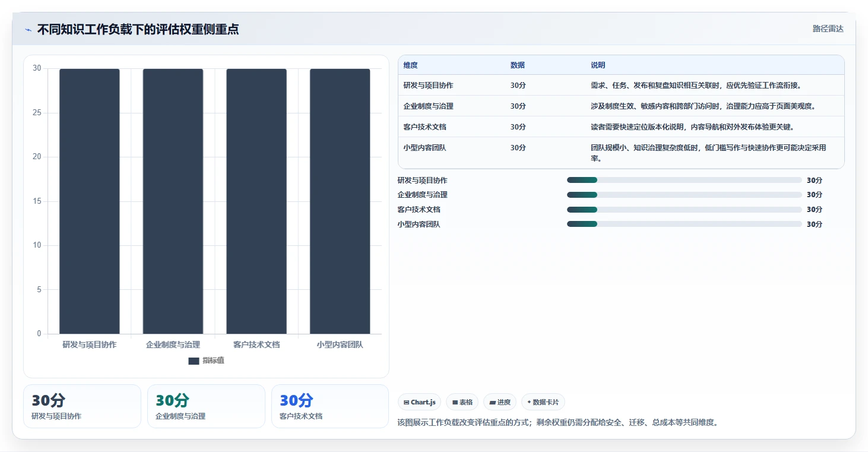Click the 小型内容团队 progress bar
This screenshot has height=452, width=868.
point(684,224)
